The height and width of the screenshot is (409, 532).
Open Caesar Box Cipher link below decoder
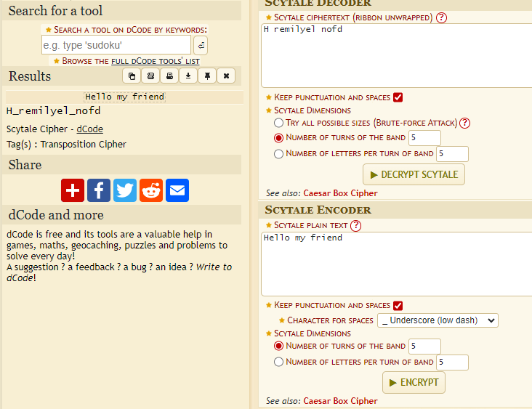(340, 193)
